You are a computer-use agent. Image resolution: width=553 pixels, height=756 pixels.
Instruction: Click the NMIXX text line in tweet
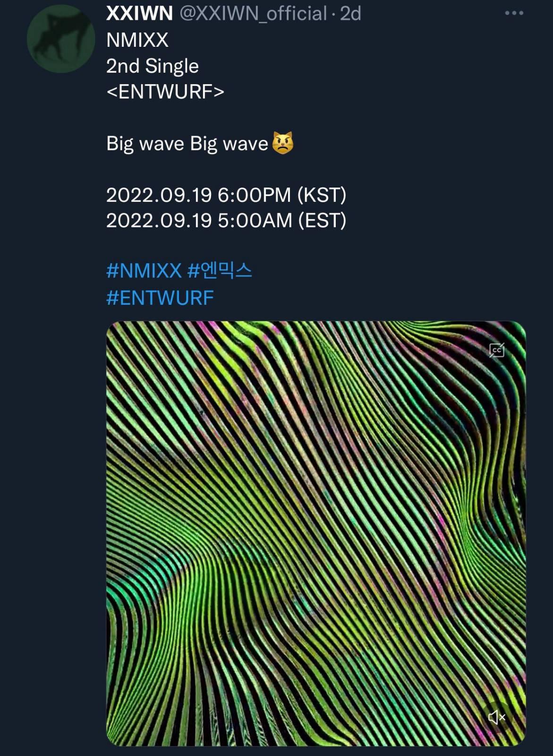click(137, 40)
